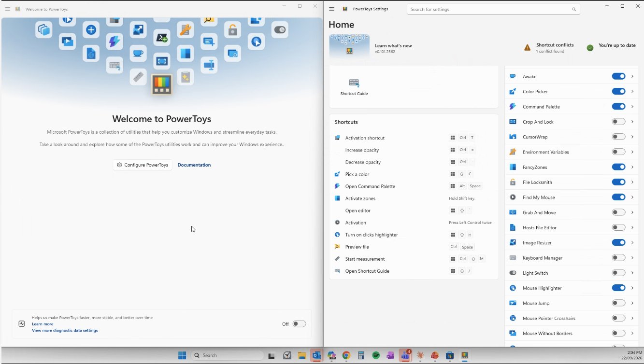This screenshot has width=644, height=364.
Task: Click the Keyboard Manager icon
Action: click(513, 258)
